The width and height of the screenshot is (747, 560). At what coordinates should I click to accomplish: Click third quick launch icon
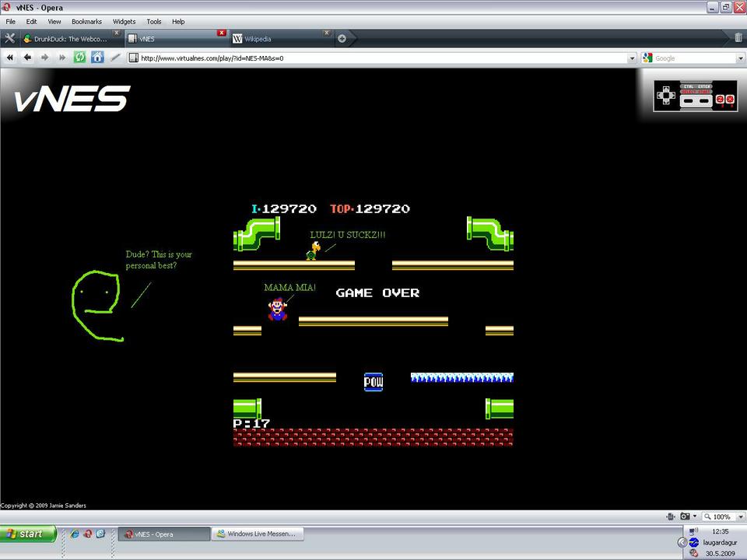[100, 534]
